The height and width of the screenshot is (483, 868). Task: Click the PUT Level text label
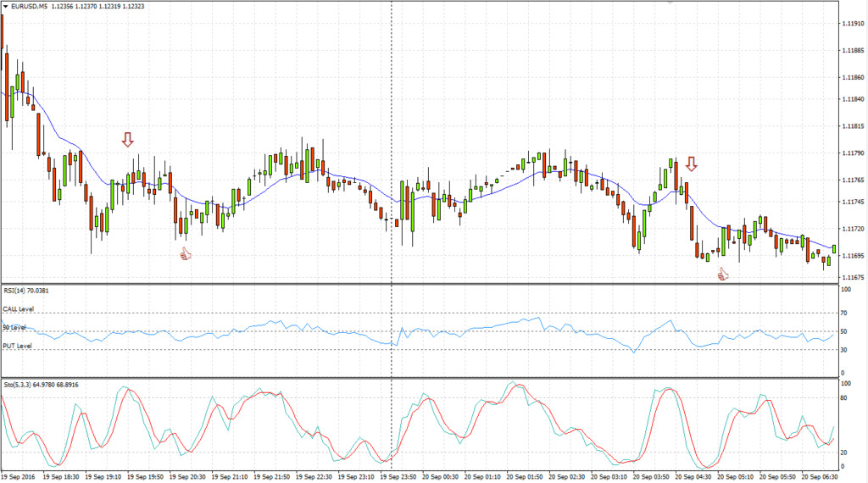18,346
